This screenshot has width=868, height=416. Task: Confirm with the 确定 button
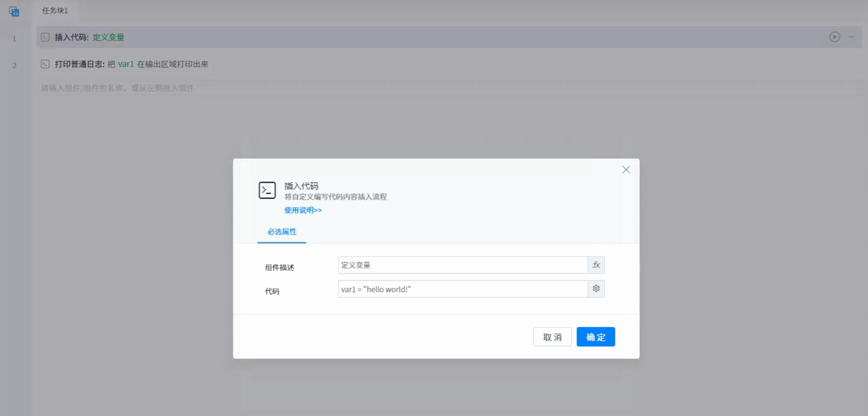click(x=595, y=337)
